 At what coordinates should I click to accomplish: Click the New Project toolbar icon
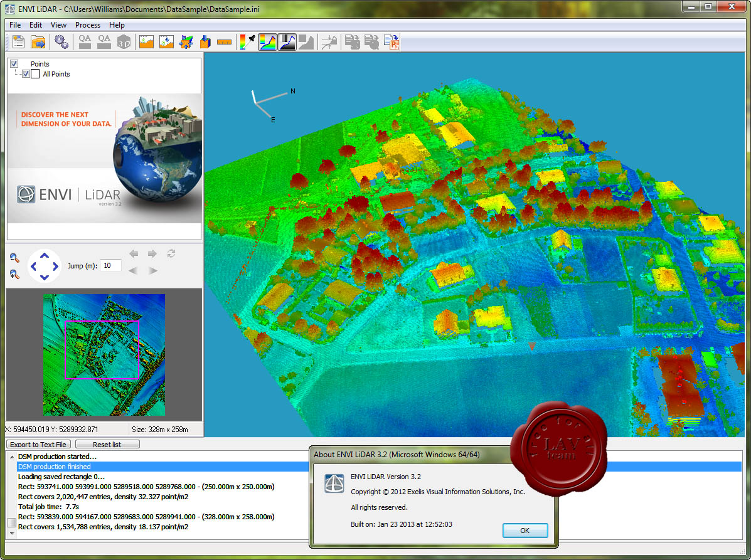[x=18, y=42]
